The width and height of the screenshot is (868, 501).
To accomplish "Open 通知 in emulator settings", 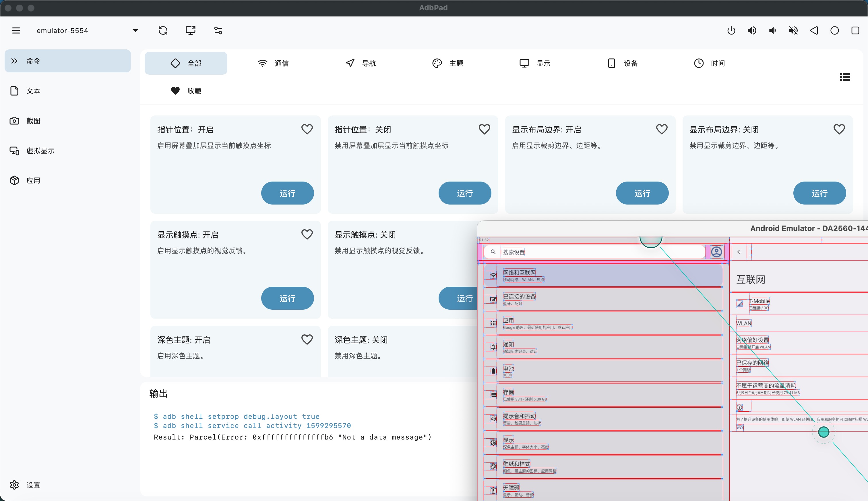I will (x=603, y=347).
